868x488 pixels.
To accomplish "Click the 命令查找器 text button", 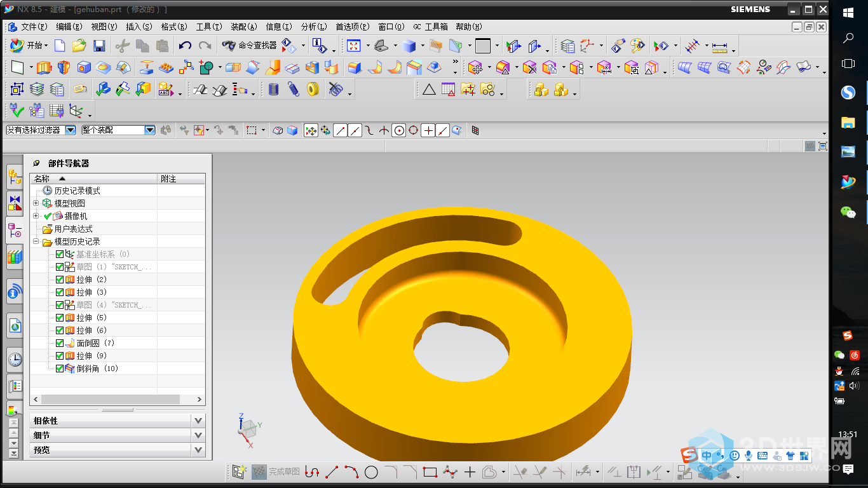I will click(x=258, y=46).
